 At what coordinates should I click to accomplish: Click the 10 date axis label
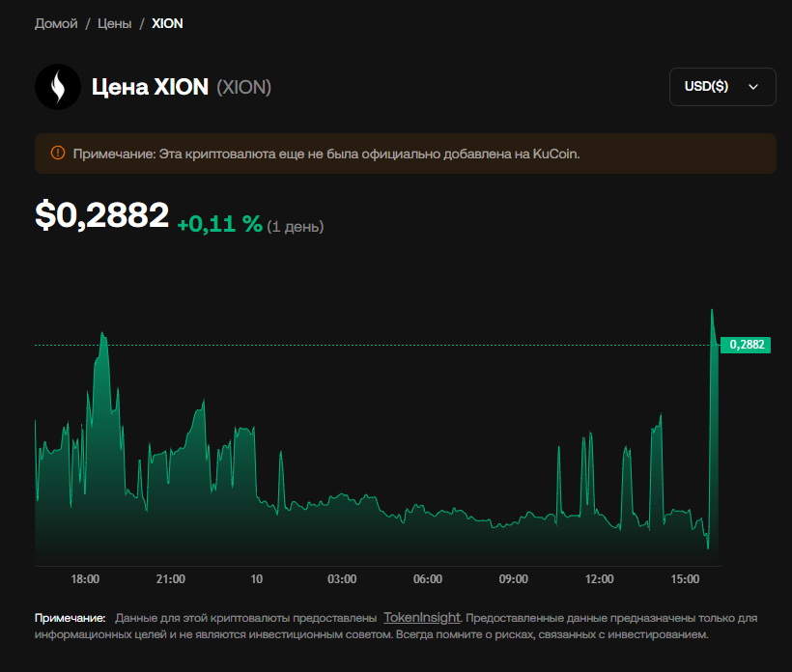click(x=257, y=579)
